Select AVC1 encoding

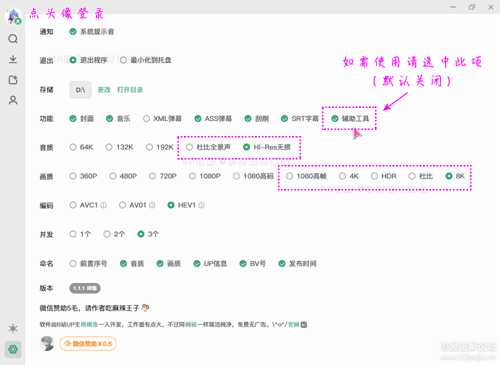pyautogui.click(x=73, y=205)
